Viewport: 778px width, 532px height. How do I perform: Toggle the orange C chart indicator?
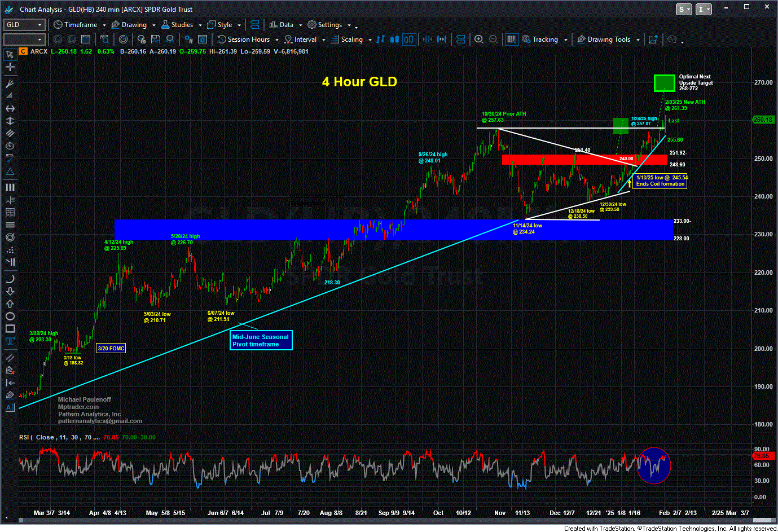coord(23,51)
